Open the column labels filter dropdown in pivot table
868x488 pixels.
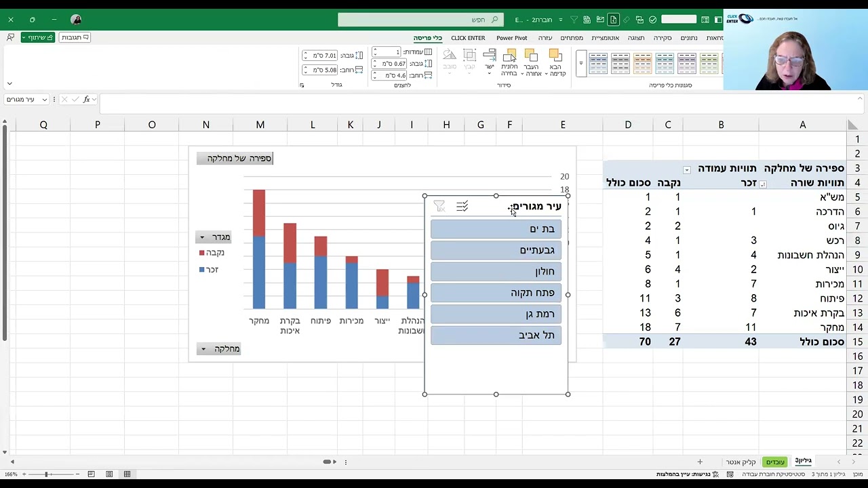(x=686, y=170)
